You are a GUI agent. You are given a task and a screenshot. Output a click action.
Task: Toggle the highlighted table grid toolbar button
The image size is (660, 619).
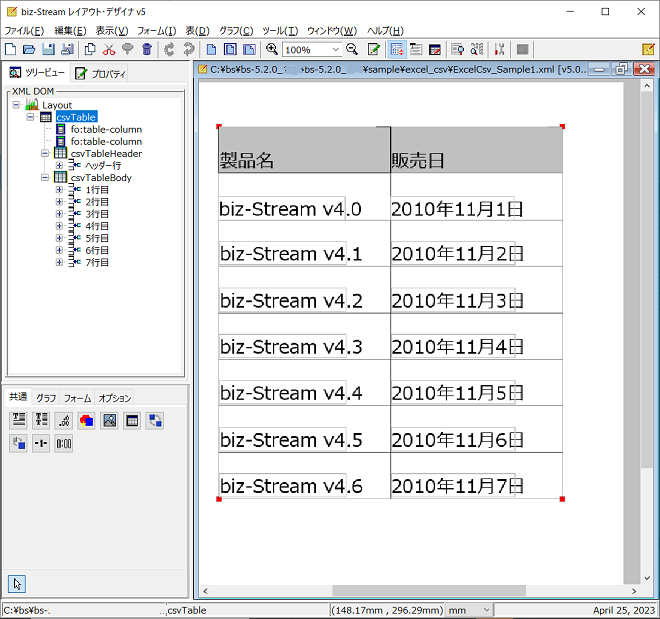(397, 50)
